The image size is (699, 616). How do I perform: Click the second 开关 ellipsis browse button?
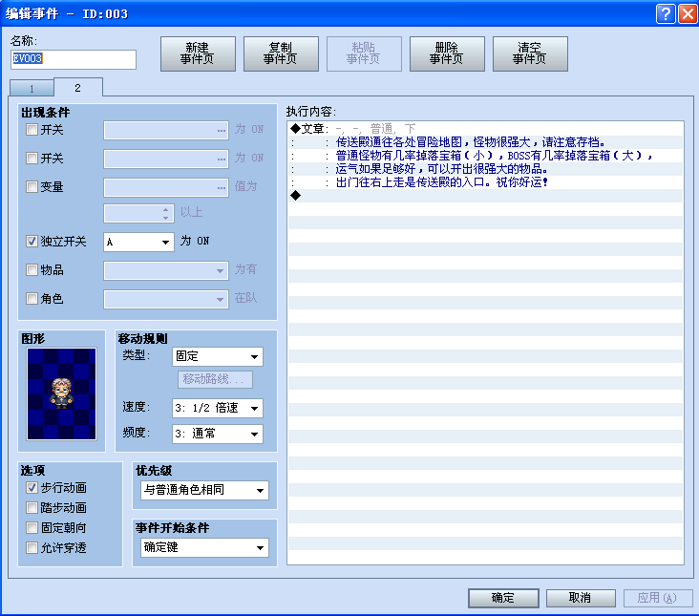pos(222,159)
